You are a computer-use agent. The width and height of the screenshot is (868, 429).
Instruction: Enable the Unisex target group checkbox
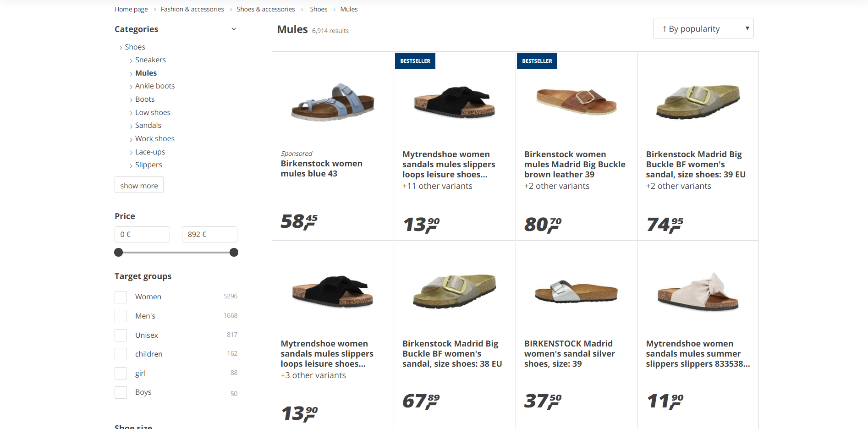121,335
